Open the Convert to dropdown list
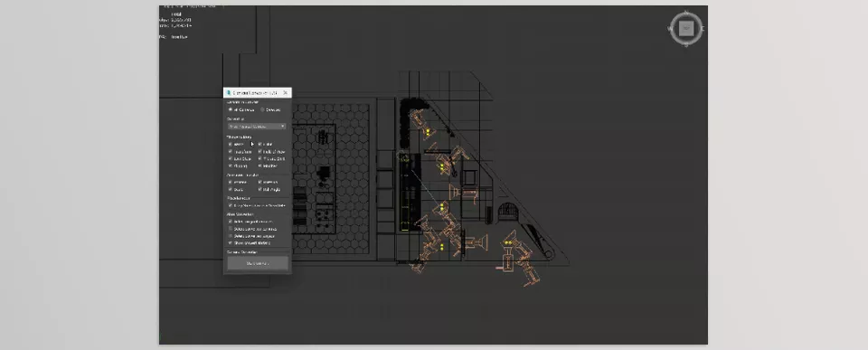Viewport: 868px width, 350px height. 257,127
